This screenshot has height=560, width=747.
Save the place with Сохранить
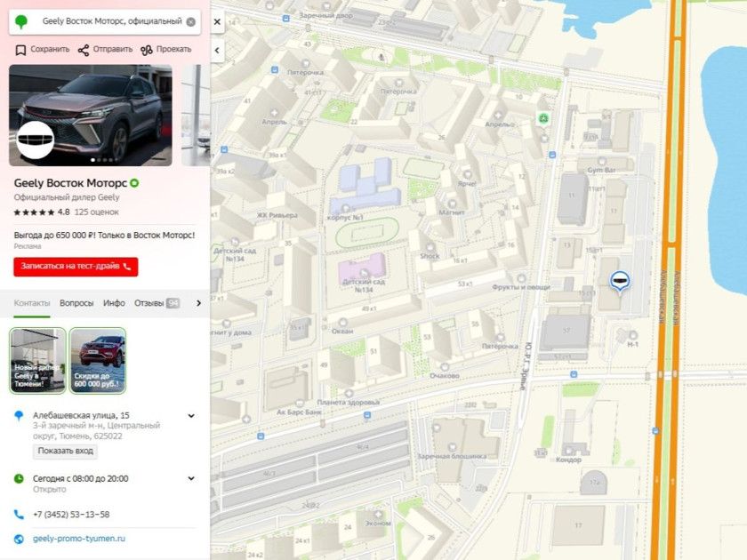click(x=43, y=50)
